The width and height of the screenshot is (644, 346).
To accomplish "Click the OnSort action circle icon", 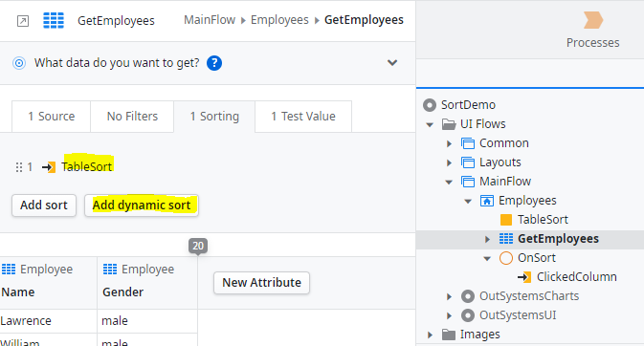I will [x=506, y=258].
